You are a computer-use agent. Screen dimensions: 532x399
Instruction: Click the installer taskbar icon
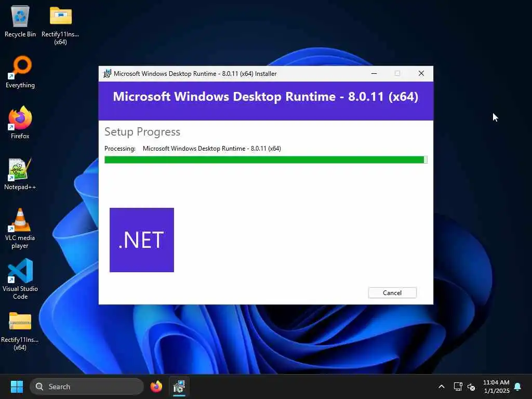pyautogui.click(x=179, y=387)
